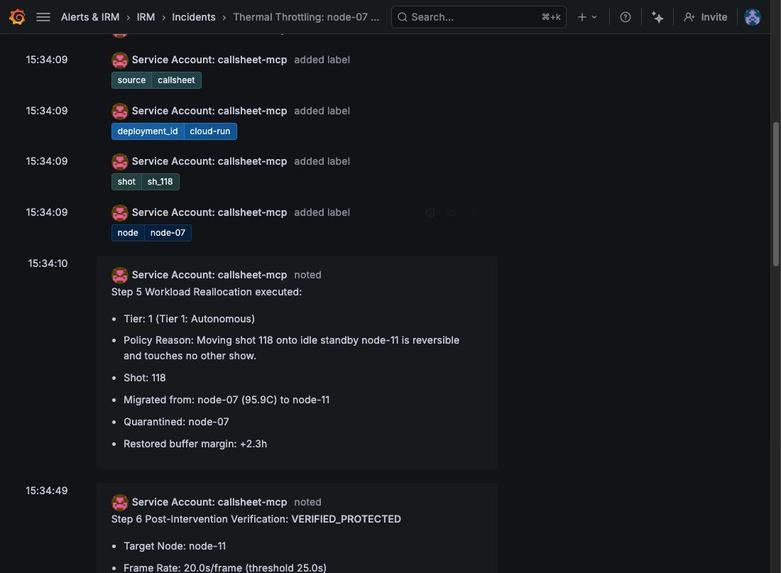The height and width of the screenshot is (573, 781).
Task: Click service account avatar beside node label
Action: [x=120, y=213]
